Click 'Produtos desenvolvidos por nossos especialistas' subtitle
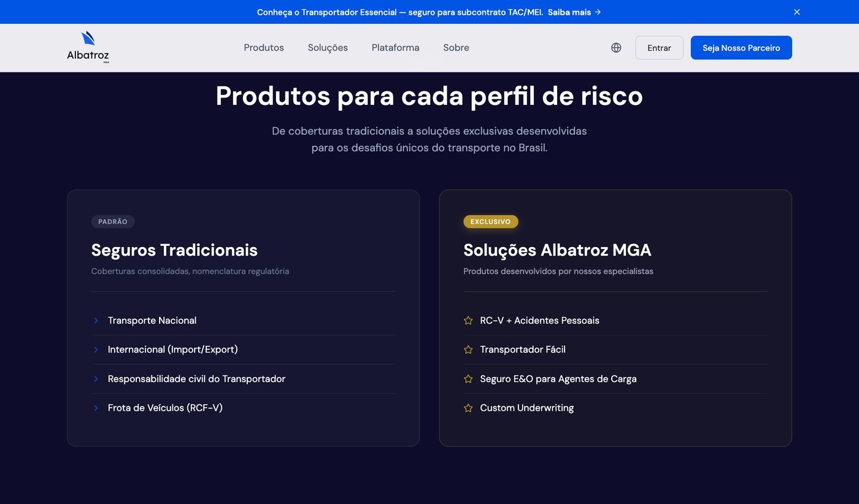 (558, 271)
